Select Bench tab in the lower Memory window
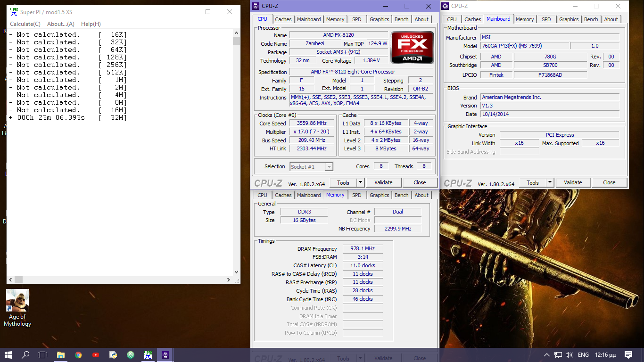Viewport: 644px width, 362px height. (x=402, y=195)
